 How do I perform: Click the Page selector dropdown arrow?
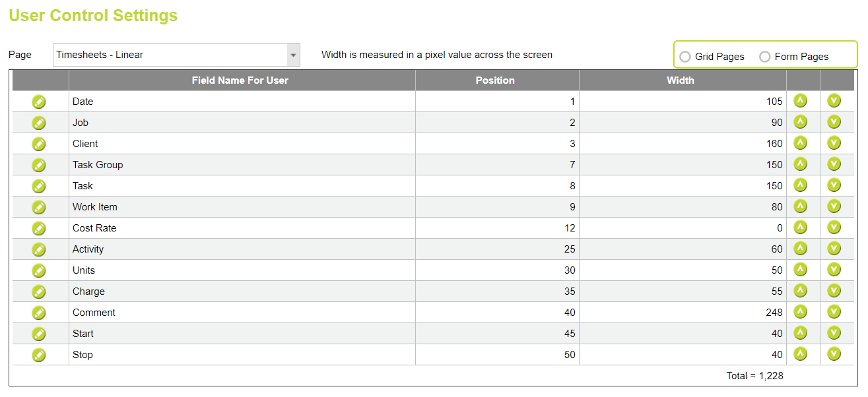coord(292,55)
